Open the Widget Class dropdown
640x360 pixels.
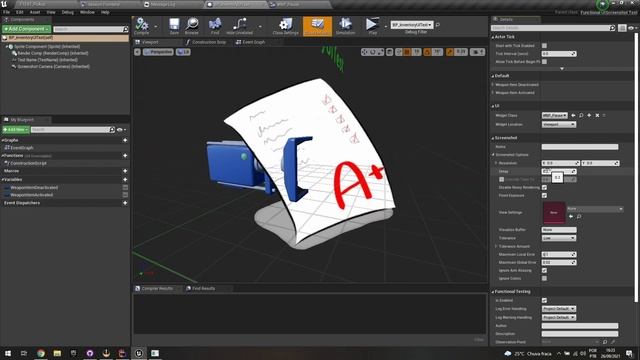tap(555, 116)
